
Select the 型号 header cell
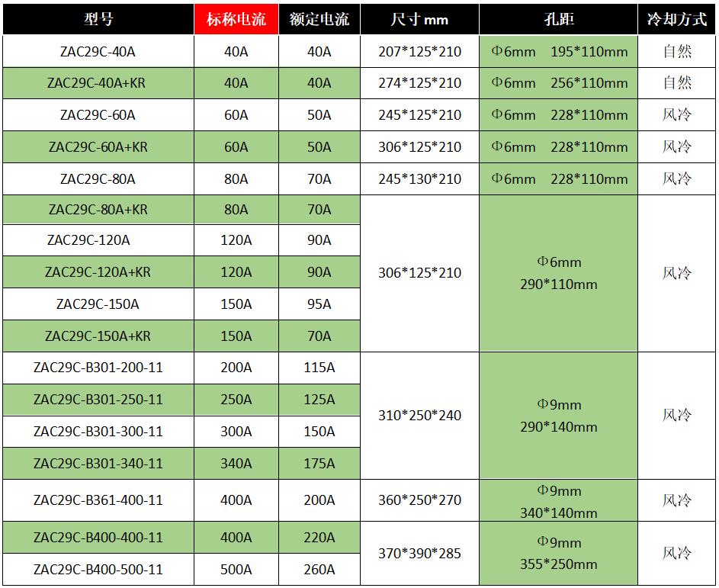[x=98, y=20]
